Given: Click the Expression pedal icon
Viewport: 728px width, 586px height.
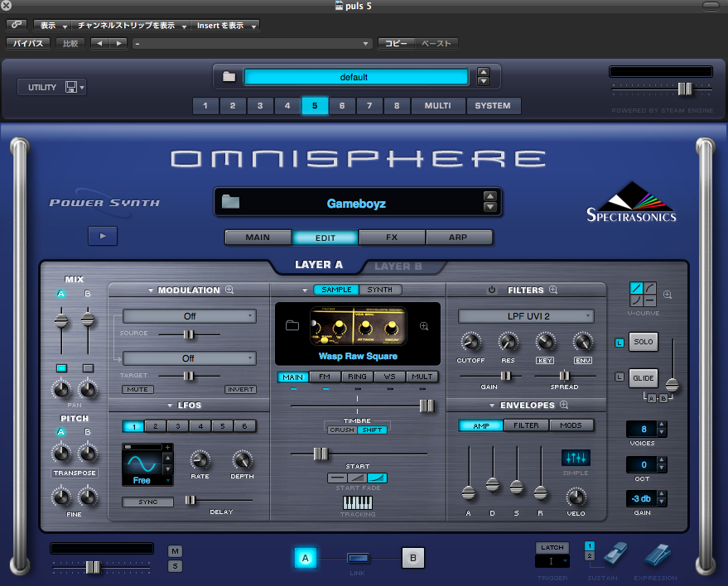Looking at the screenshot, I should click(658, 555).
